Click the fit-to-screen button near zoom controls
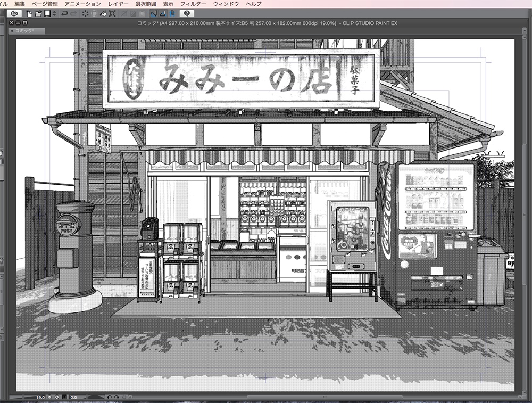This screenshot has width=532, height=403. pyautogui.click(x=63, y=398)
